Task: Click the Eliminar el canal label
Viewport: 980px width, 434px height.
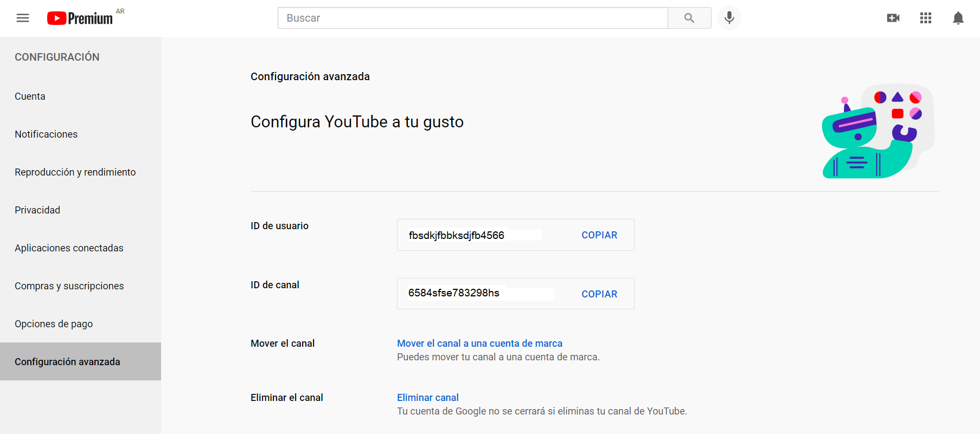Action: point(287,398)
